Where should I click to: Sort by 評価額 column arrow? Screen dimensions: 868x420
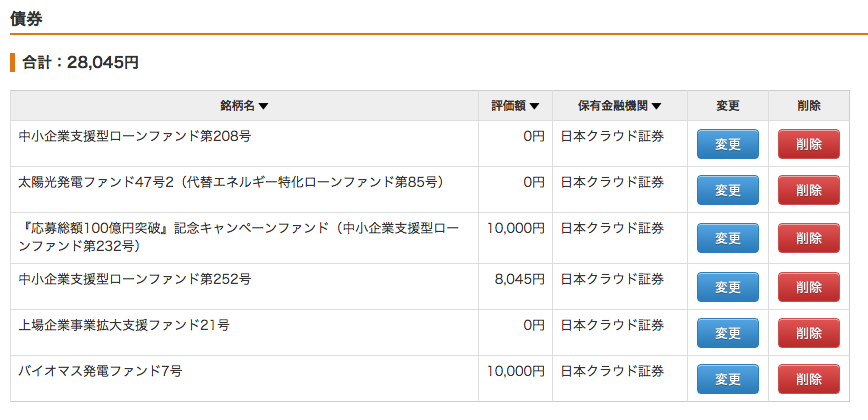pyautogui.click(x=534, y=106)
